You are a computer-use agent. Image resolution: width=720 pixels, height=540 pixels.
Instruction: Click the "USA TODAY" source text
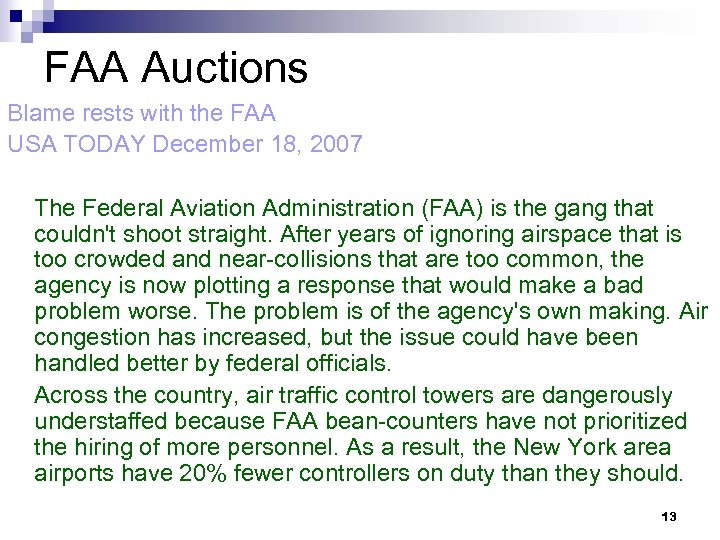point(77,144)
